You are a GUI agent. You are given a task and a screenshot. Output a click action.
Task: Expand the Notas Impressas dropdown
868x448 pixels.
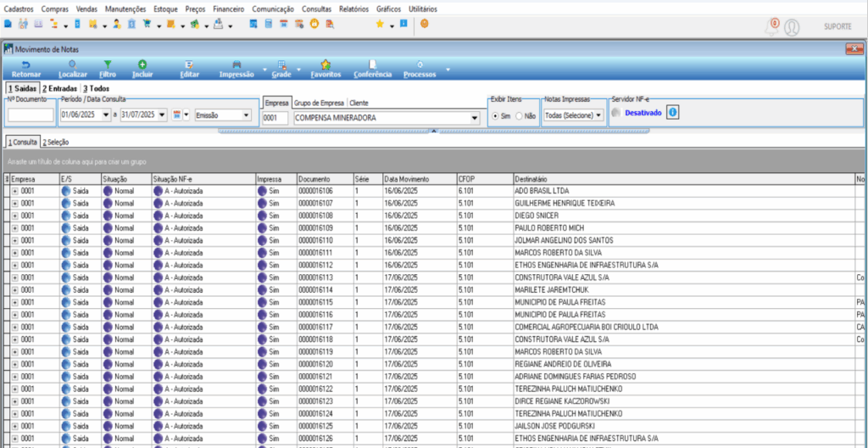pyautogui.click(x=598, y=115)
